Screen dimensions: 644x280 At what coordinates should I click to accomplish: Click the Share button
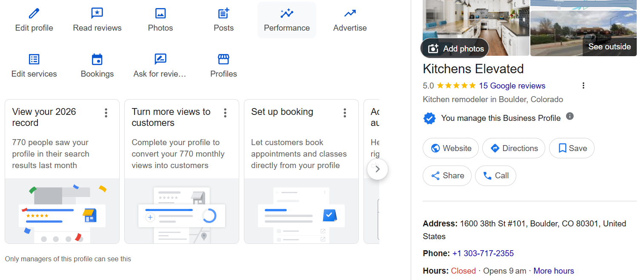447,175
